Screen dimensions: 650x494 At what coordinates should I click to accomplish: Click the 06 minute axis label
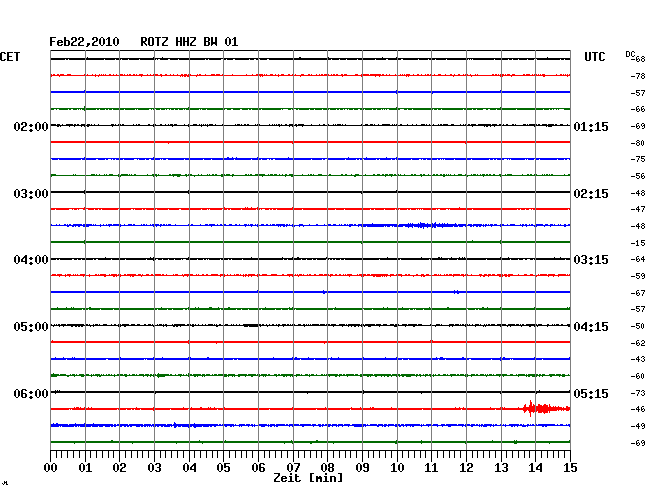click(258, 468)
